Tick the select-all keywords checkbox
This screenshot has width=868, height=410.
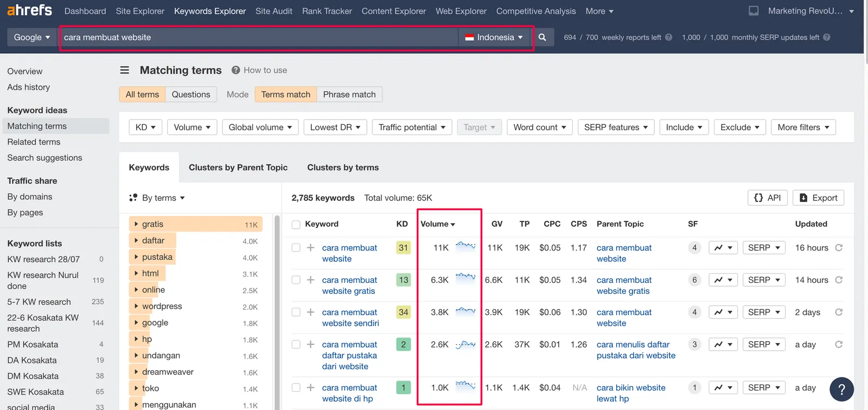coord(296,224)
